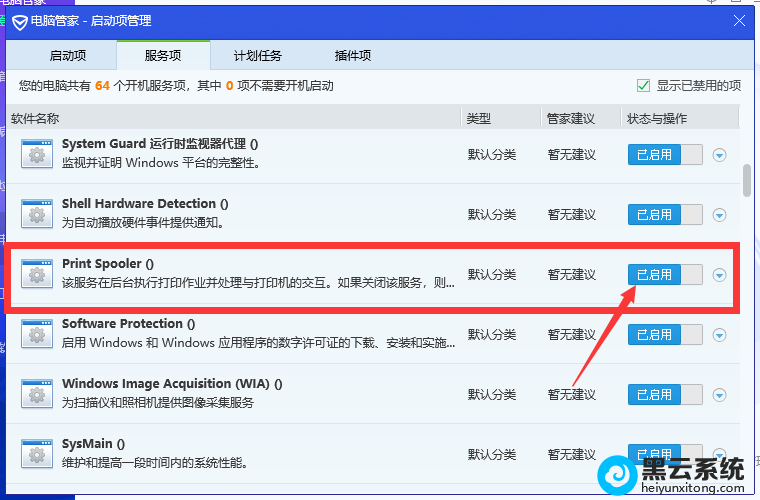760x500 pixels.
Task: Click the 管家建议 column header
Action: point(570,119)
